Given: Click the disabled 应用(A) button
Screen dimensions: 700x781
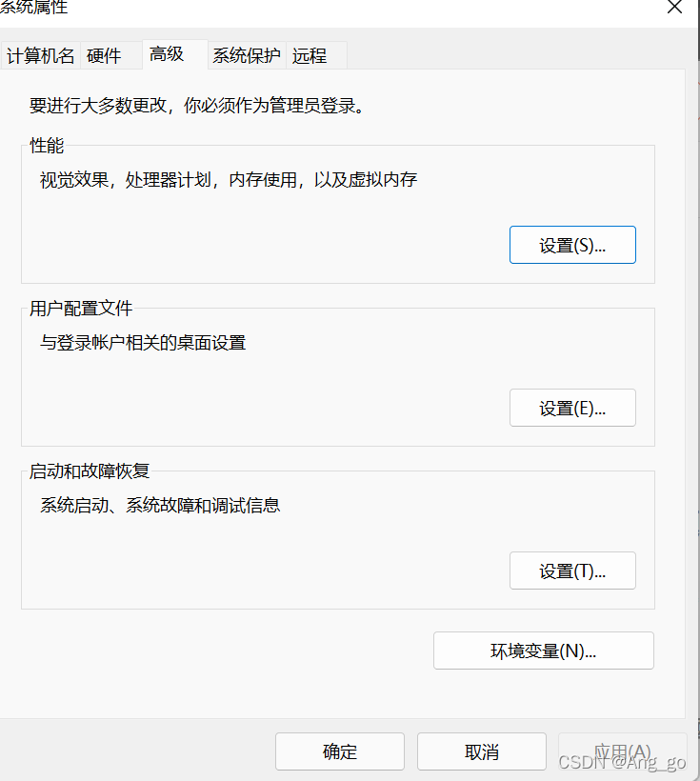Looking at the screenshot, I should (x=623, y=751).
